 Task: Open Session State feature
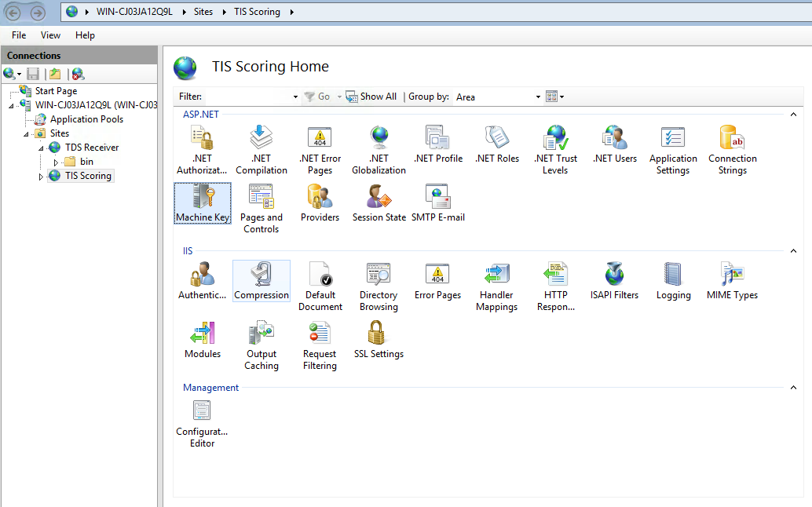pyautogui.click(x=379, y=203)
